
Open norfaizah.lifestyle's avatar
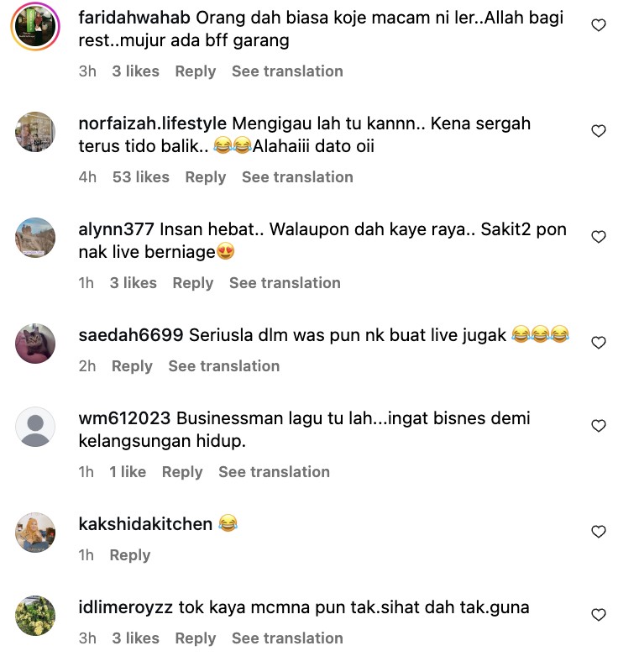[x=35, y=132]
